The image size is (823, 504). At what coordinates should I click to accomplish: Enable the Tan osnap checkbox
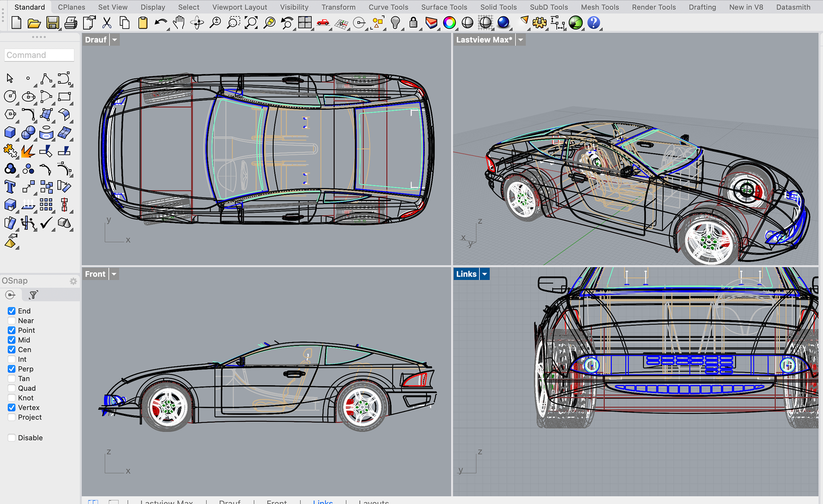tap(12, 378)
